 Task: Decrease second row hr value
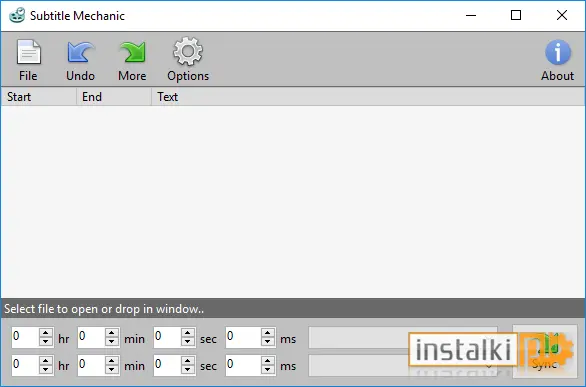(x=46, y=370)
